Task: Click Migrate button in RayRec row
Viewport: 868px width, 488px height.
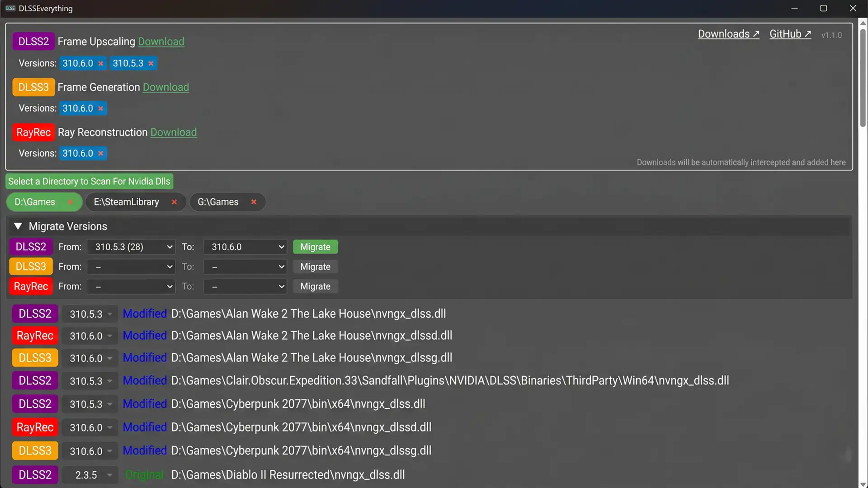Action: point(315,286)
